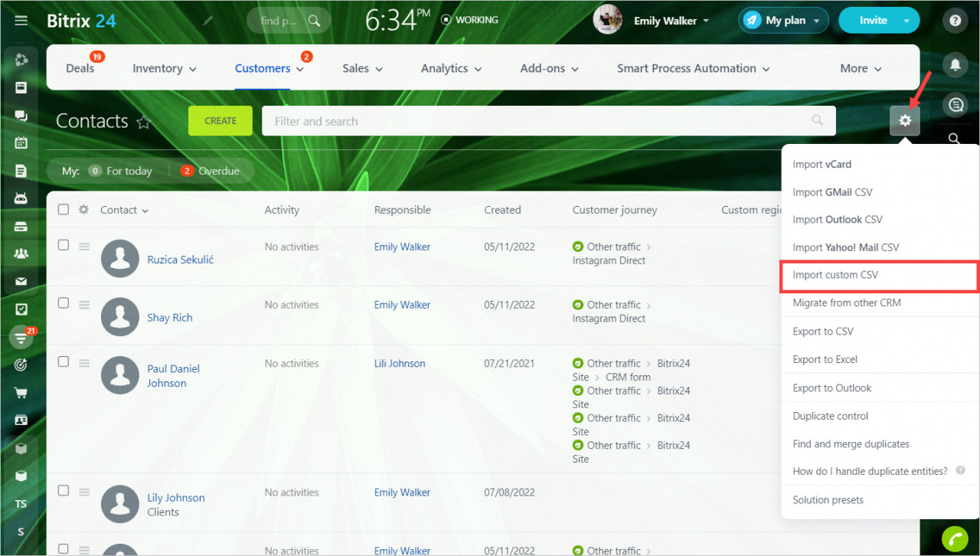Open the chat icon in left sidebar
The image size is (980, 556).
click(21, 116)
